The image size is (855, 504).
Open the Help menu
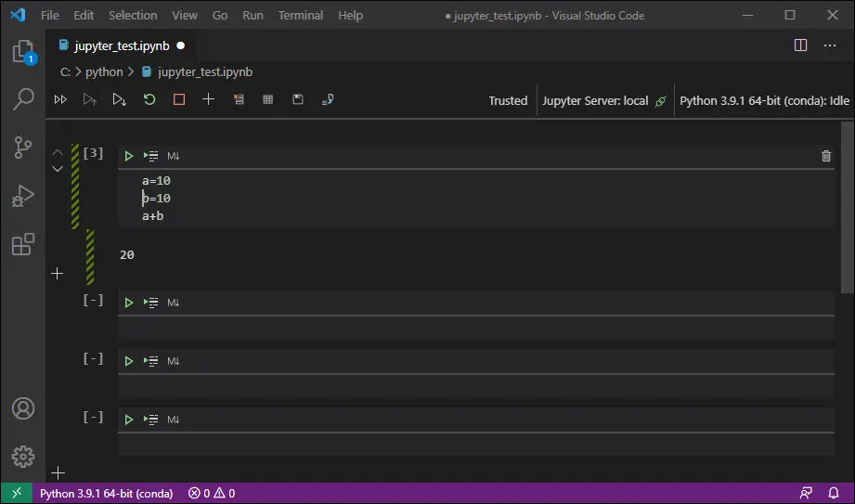[x=350, y=15]
